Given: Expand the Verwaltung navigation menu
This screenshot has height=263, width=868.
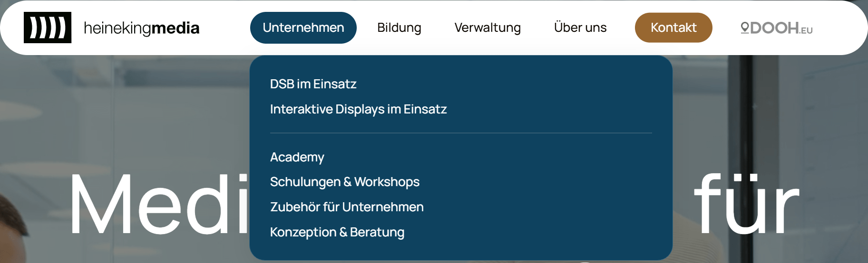Looking at the screenshot, I should tap(488, 28).
